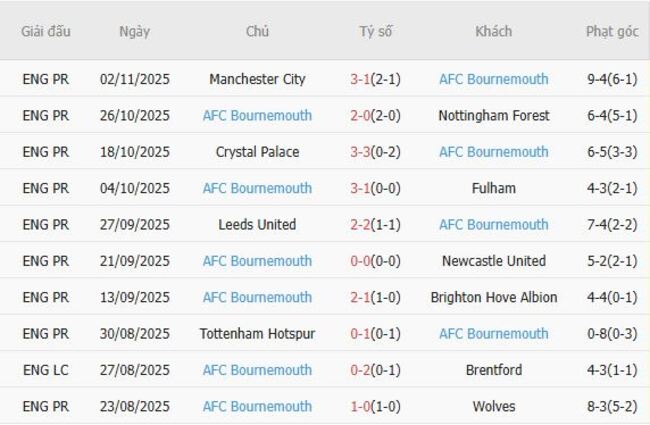
Task: Open the Newcastle United team link
Action: pos(493,261)
